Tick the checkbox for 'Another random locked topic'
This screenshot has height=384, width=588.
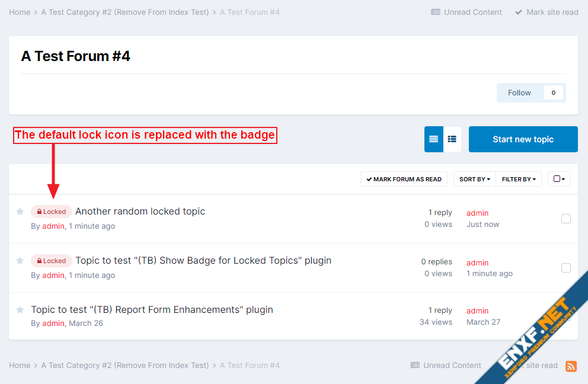(x=566, y=219)
